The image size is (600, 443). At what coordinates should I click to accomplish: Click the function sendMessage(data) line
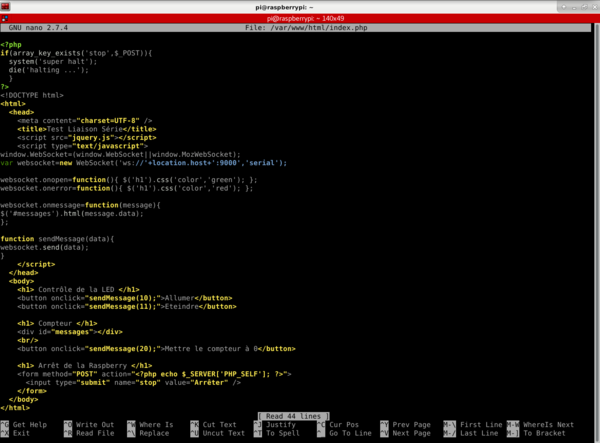(x=58, y=238)
